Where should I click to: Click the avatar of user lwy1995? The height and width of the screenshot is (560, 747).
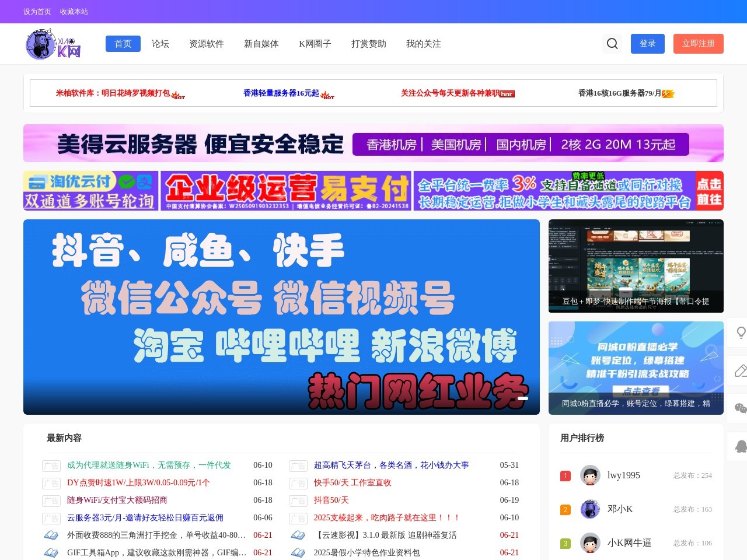point(590,475)
